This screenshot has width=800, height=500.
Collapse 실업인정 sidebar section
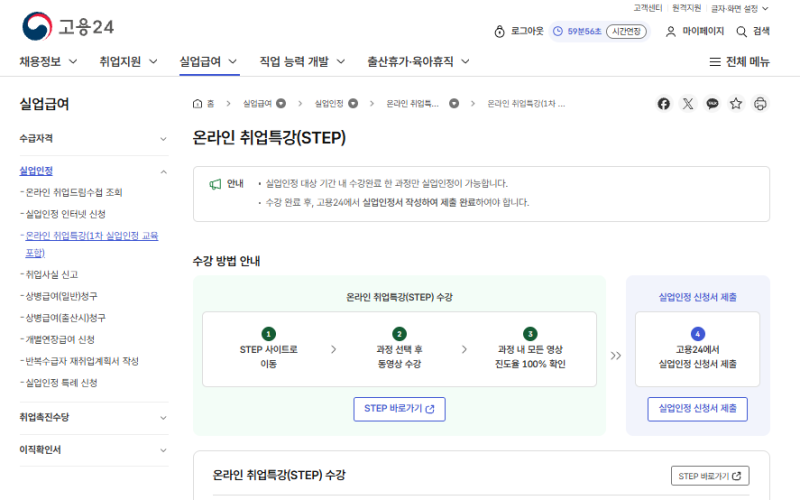163,172
